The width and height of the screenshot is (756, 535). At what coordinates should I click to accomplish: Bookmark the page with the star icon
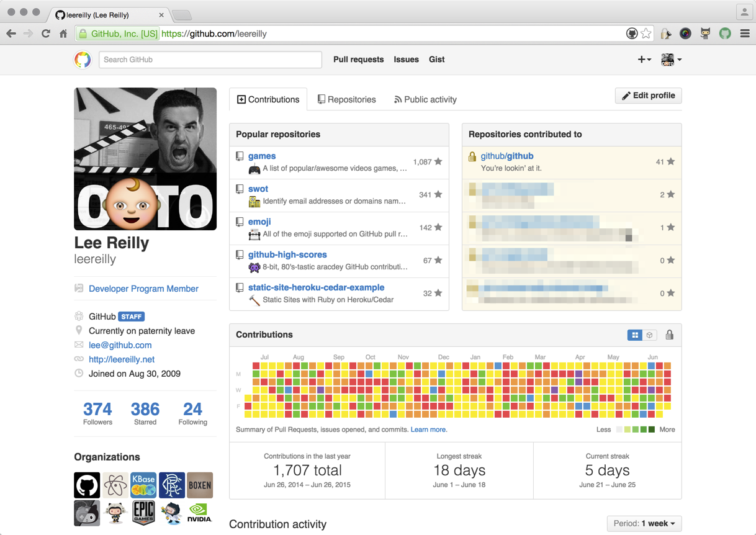click(646, 34)
